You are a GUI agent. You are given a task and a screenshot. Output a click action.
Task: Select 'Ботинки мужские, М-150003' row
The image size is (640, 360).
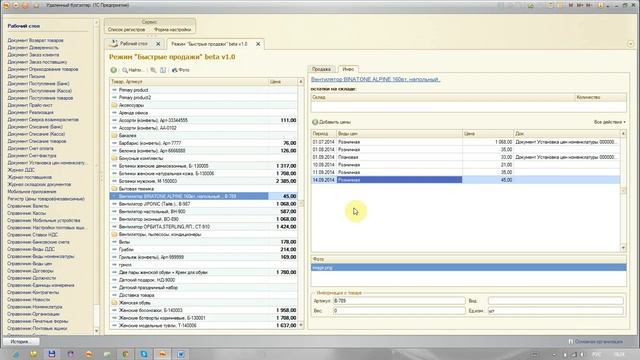(x=204, y=181)
